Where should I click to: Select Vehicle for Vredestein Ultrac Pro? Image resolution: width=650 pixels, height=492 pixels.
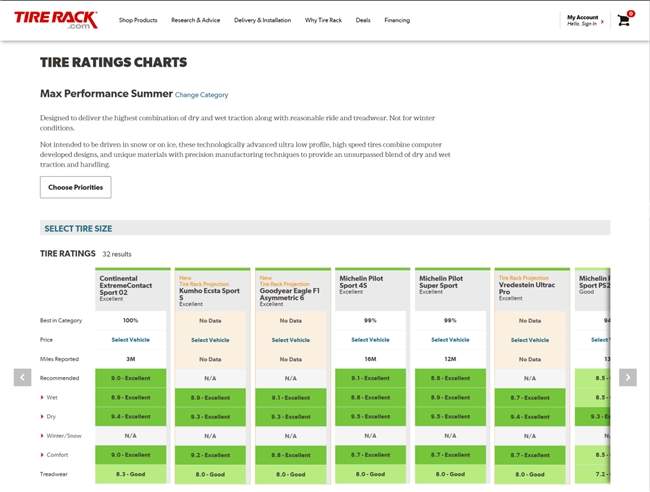(530, 340)
